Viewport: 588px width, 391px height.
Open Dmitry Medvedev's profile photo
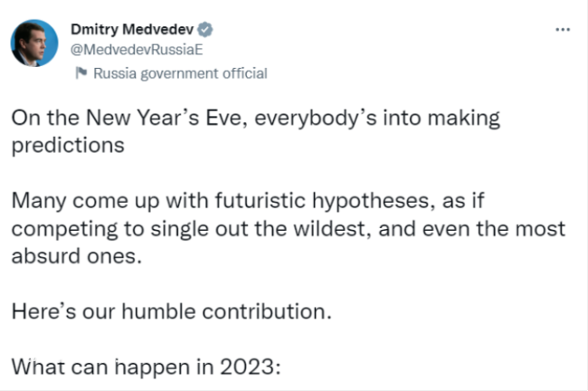pyautogui.click(x=34, y=43)
